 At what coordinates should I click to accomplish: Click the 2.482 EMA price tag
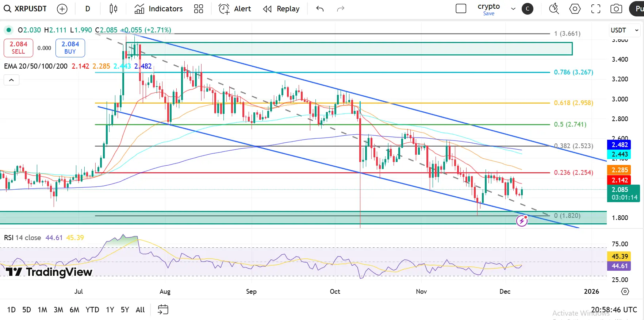tap(620, 145)
